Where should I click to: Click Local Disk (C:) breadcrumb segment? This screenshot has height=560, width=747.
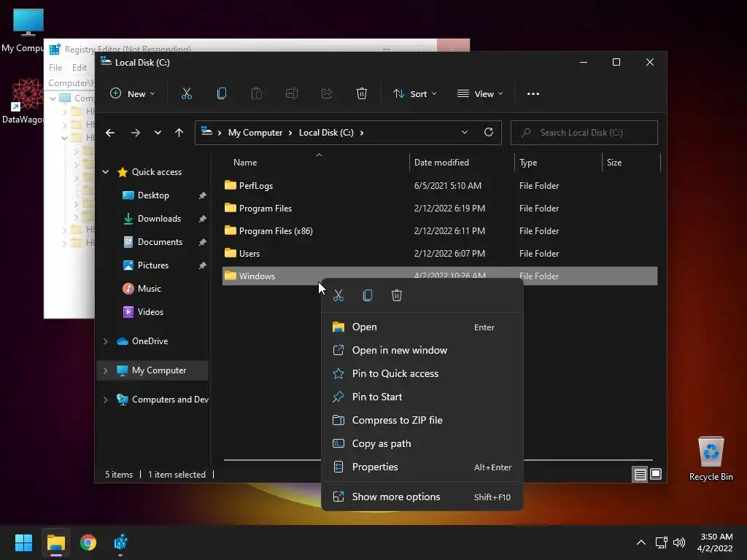coord(326,133)
